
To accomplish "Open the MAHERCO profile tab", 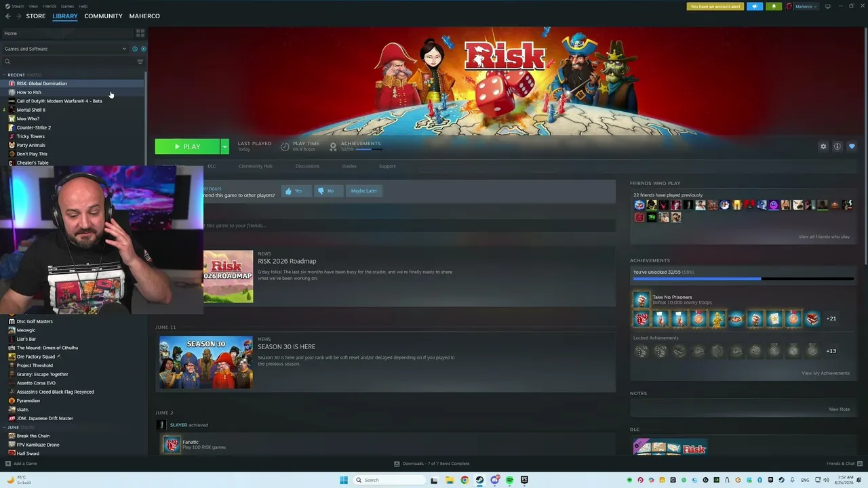I will coord(144,16).
